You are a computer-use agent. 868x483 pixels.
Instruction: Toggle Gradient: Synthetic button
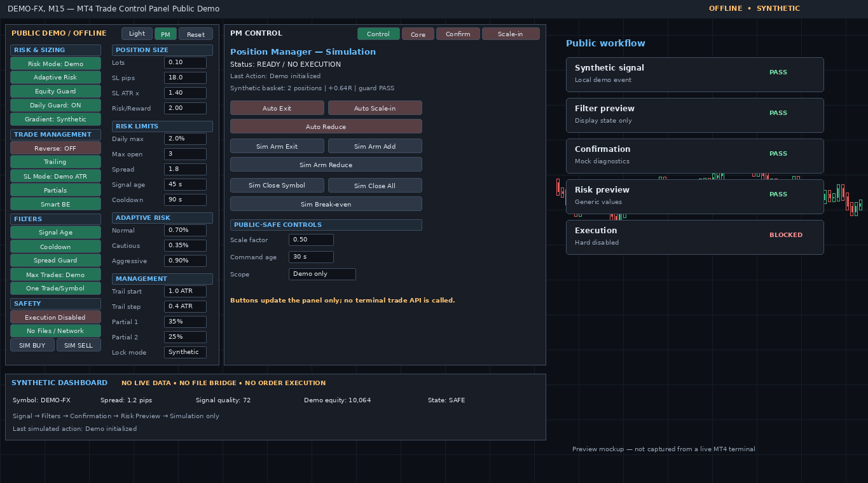[56, 119]
